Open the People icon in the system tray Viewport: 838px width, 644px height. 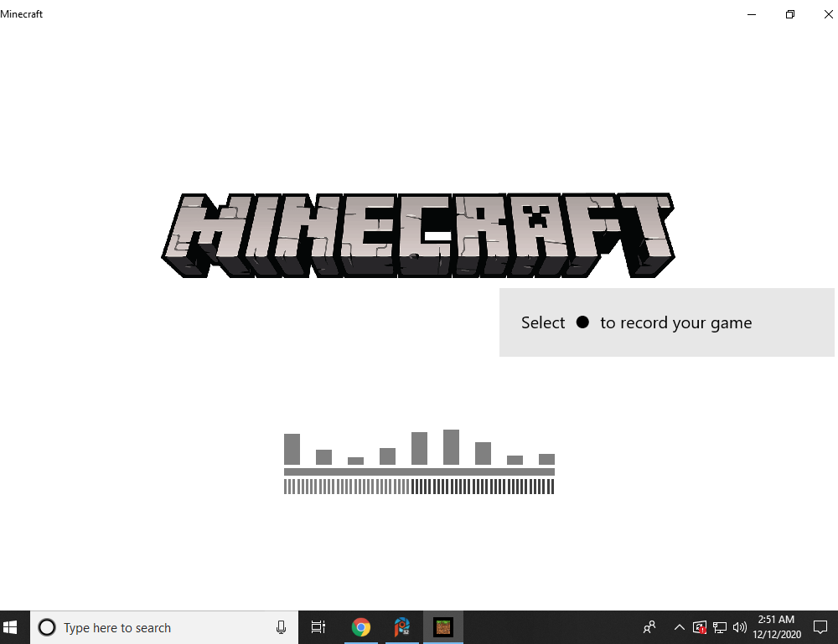tap(649, 627)
